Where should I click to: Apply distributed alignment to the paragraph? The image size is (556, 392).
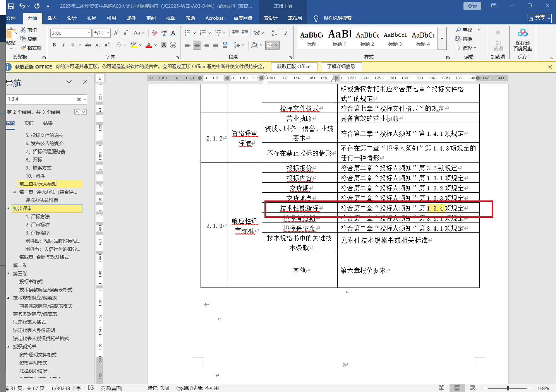tap(225, 45)
